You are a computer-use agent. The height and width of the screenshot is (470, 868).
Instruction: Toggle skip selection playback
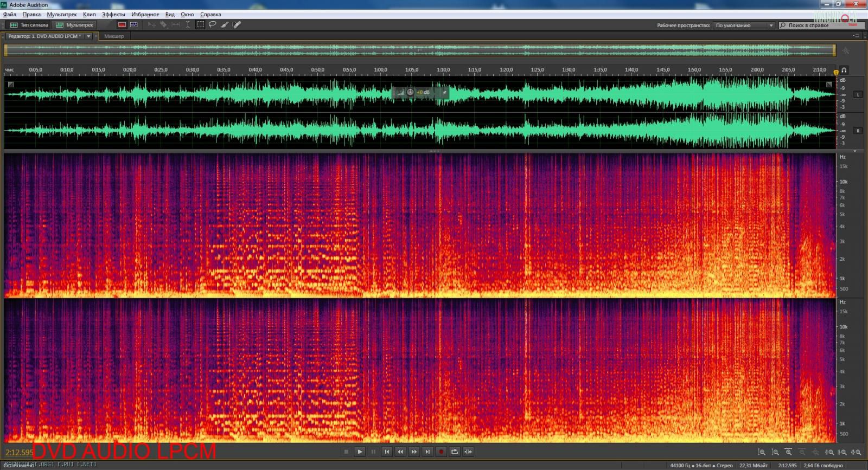click(x=468, y=452)
